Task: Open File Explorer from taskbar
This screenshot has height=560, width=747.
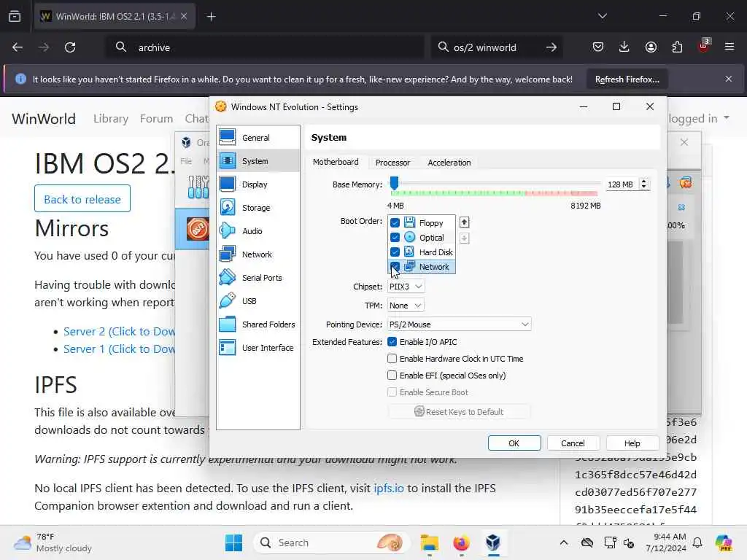Action: point(429,542)
